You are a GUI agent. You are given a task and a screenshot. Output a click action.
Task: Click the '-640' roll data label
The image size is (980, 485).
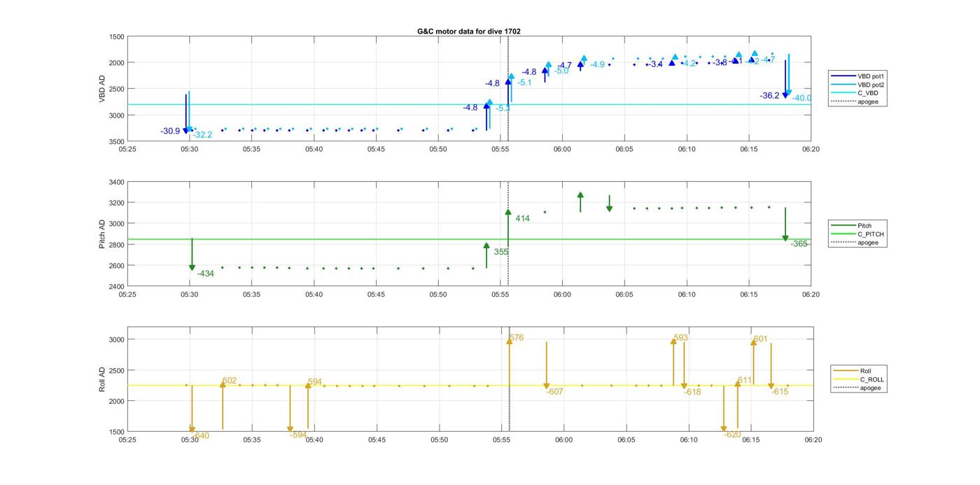coord(200,436)
